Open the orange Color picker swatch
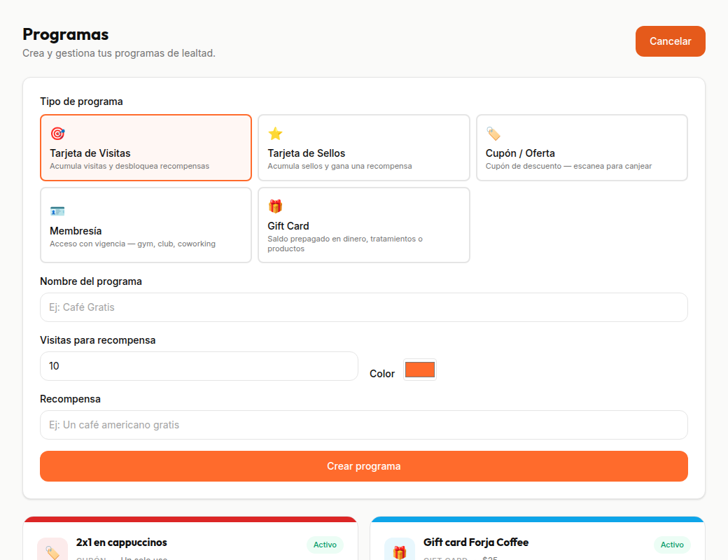Viewport: 728px width, 560px height. point(419,370)
